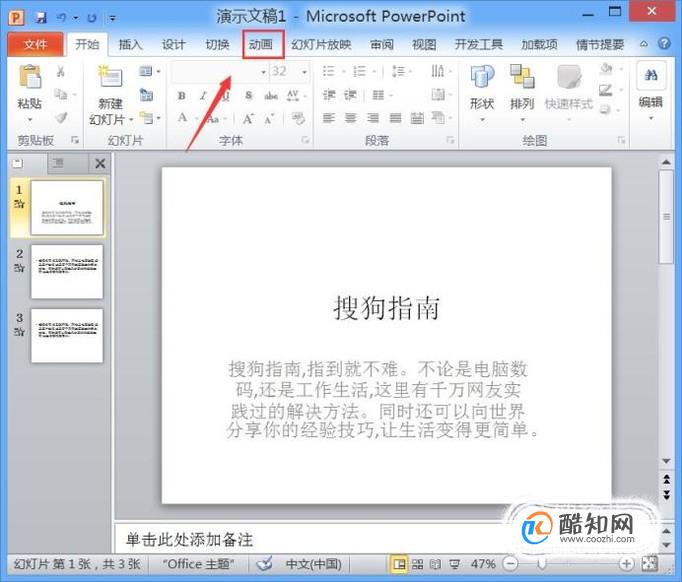Open the Font dialog launcher in 字体 group
682x582 pixels.
pos(305,140)
